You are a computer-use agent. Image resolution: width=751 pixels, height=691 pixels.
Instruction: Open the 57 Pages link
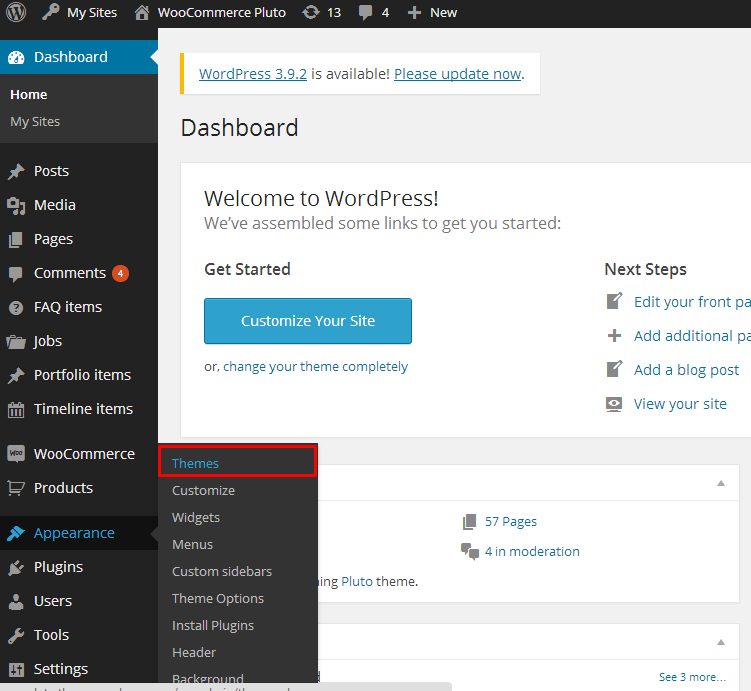[511, 521]
